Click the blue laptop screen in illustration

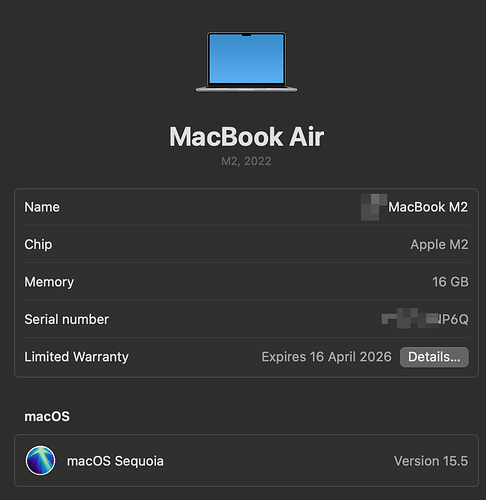point(246,59)
